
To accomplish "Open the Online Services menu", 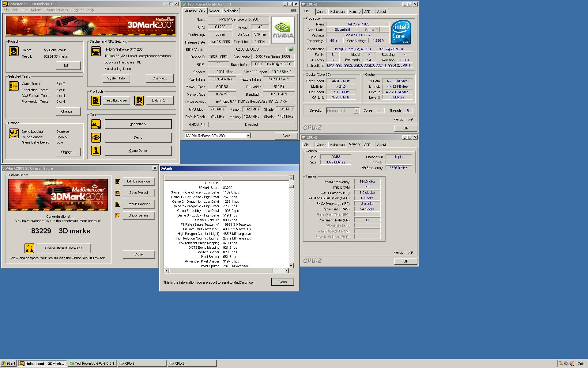I will click(57, 10).
